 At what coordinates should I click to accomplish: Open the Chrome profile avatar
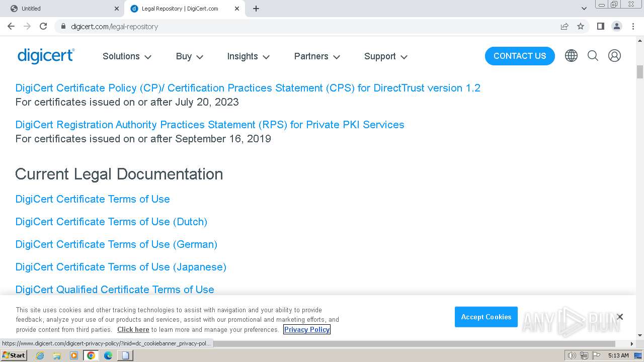[616, 26]
